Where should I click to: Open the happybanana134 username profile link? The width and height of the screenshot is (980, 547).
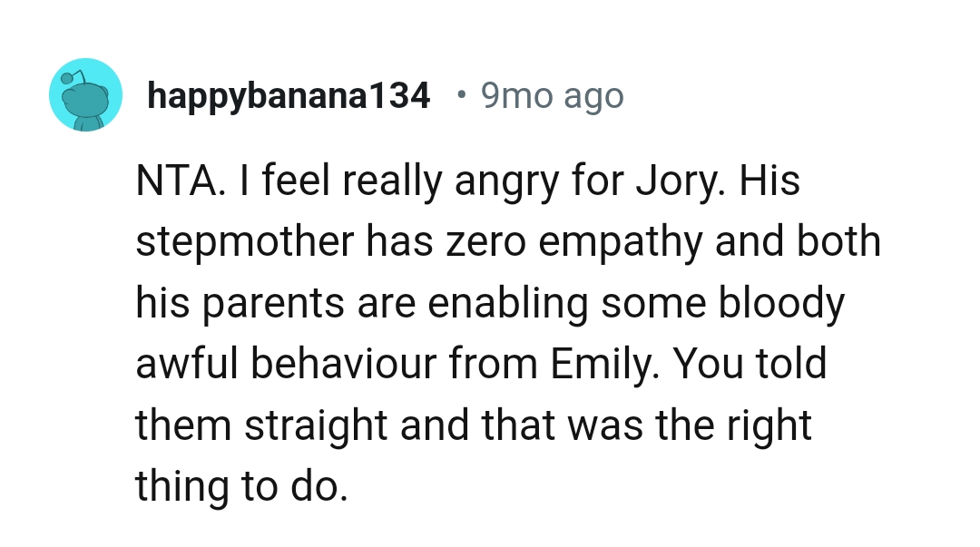pos(289,95)
